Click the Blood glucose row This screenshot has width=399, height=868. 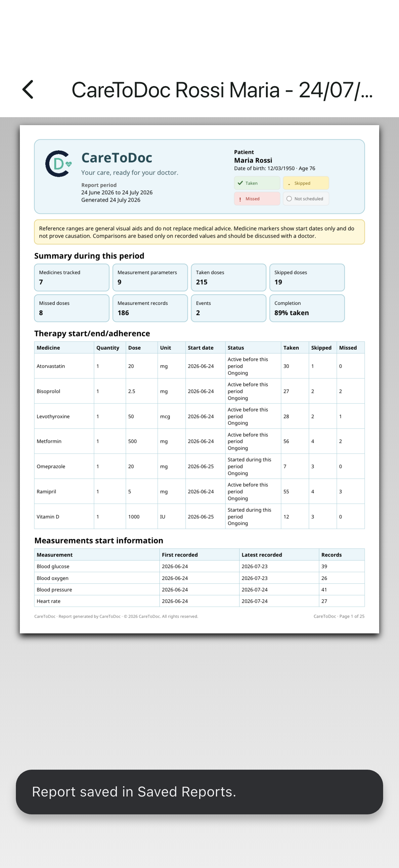(199, 566)
